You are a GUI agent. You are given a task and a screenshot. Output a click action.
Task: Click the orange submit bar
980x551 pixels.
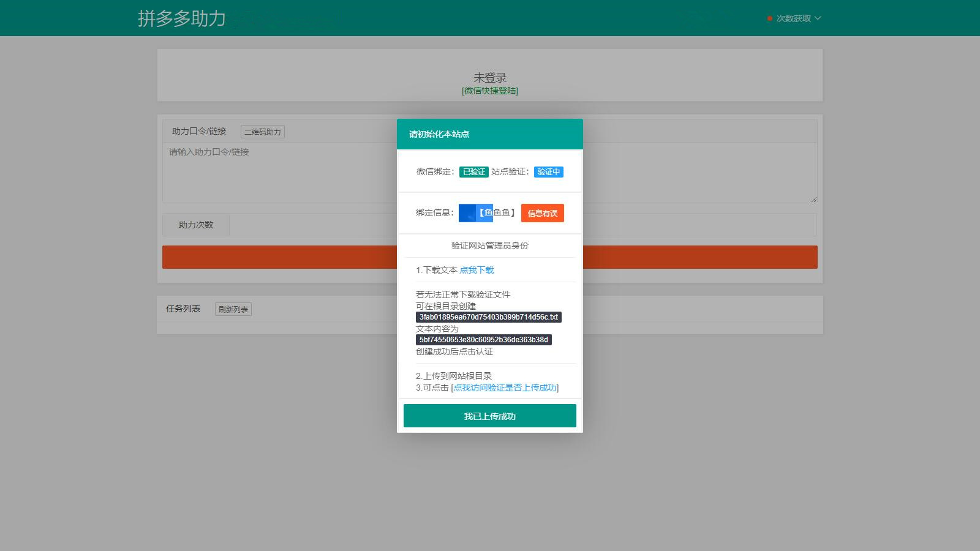coord(490,257)
